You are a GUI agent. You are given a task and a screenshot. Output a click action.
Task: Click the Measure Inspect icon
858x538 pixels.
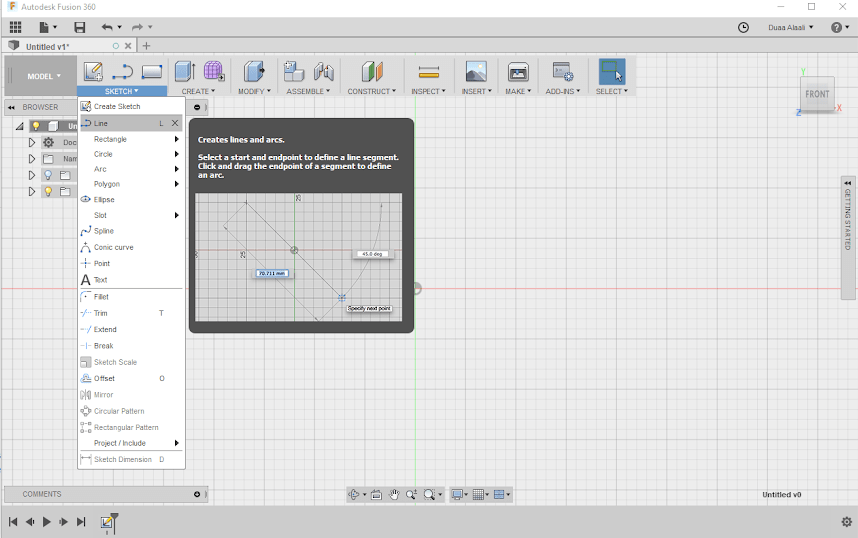pyautogui.click(x=428, y=72)
